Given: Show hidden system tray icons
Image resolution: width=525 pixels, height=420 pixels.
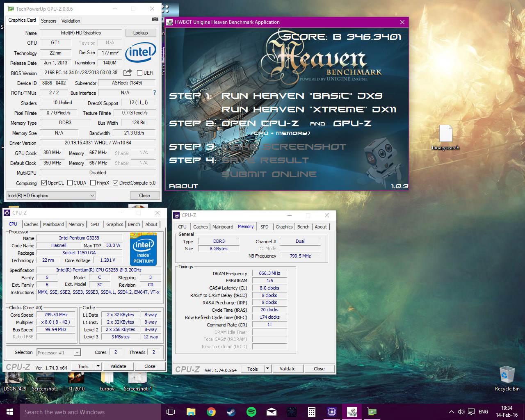Looking at the screenshot, I should pyautogui.click(x=451, y=412).
